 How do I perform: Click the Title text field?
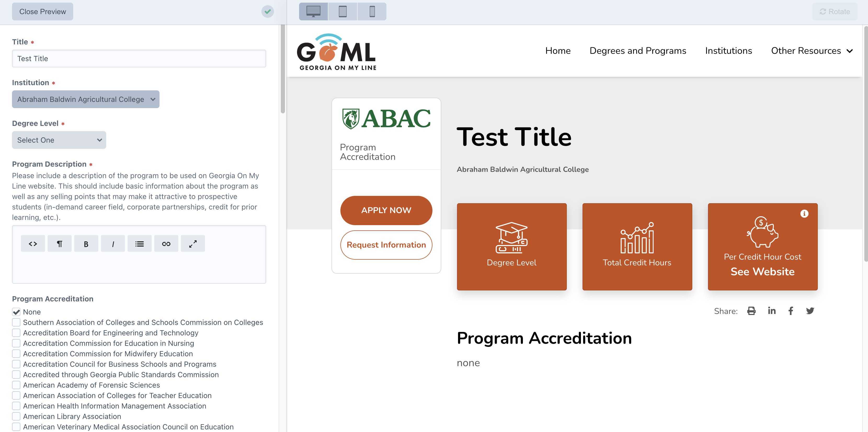pos(139,59)
